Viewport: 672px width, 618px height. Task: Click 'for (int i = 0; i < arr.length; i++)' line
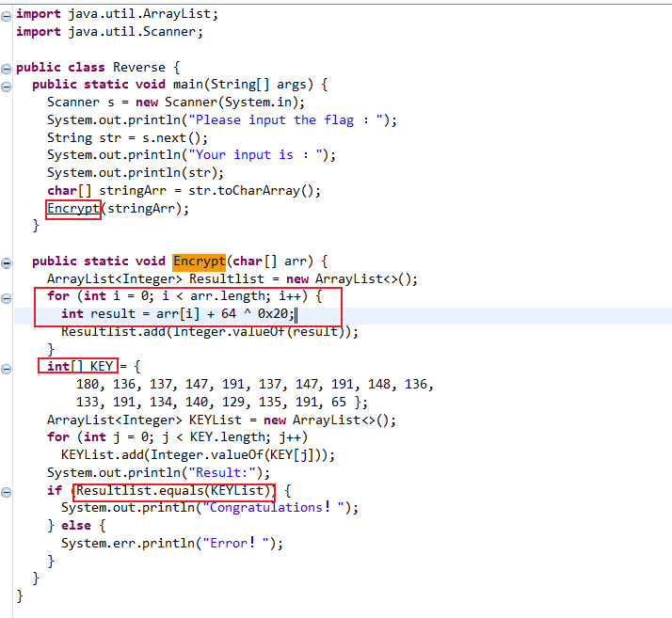[184, 296]
